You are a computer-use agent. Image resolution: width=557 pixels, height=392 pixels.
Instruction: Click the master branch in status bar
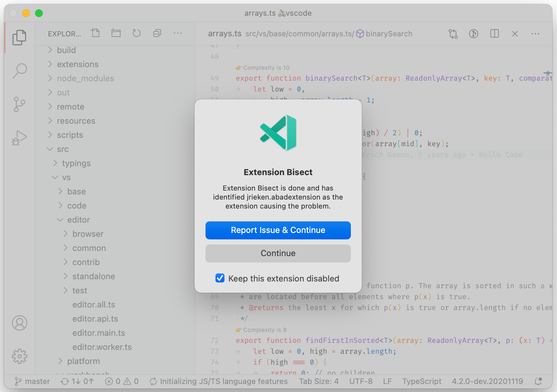point(33,381)
